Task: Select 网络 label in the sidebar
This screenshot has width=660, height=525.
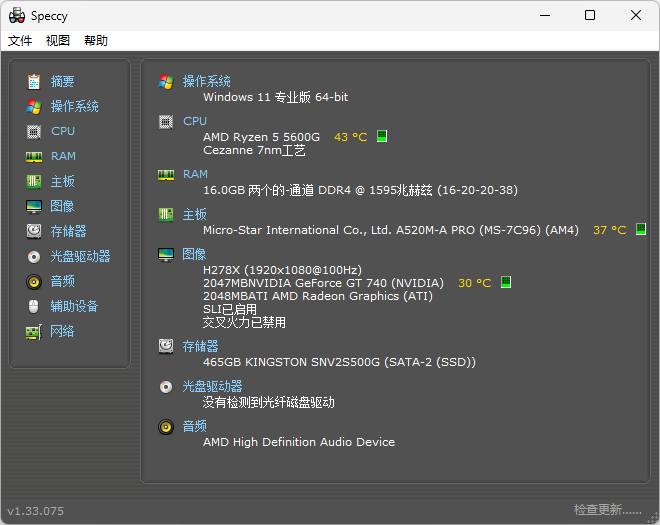Action: pyautogui.click(x=62, y=331)
